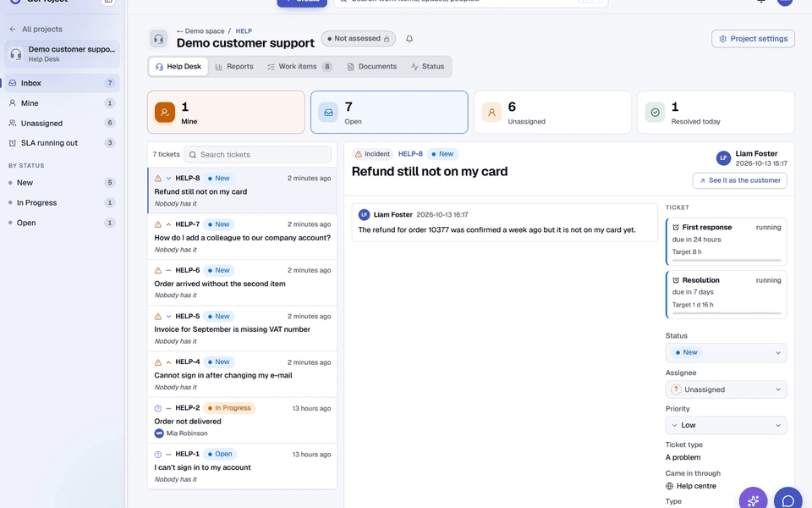Screen dimensions: 812x508
Task: Open the Assignee dropdown showing Unassigned
Action: pos(726,389)
